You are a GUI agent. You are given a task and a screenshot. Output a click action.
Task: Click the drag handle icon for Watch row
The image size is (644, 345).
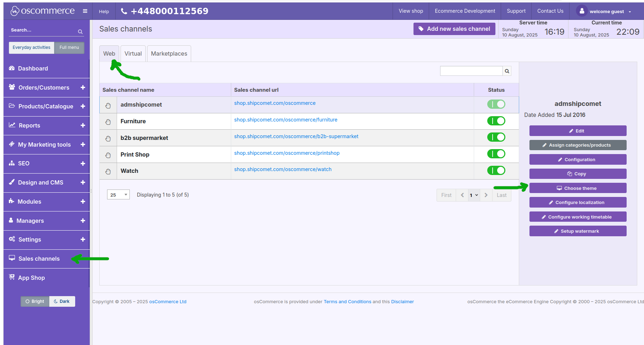(x=108, y=171)
